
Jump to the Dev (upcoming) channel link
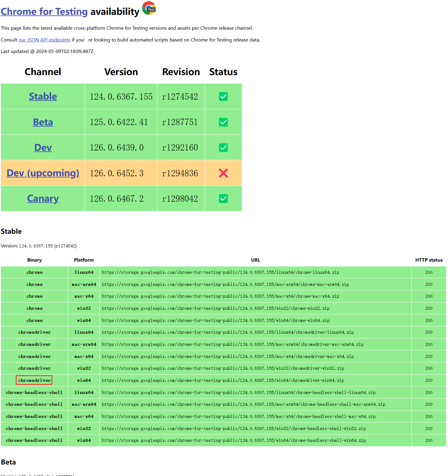(43, 173)
